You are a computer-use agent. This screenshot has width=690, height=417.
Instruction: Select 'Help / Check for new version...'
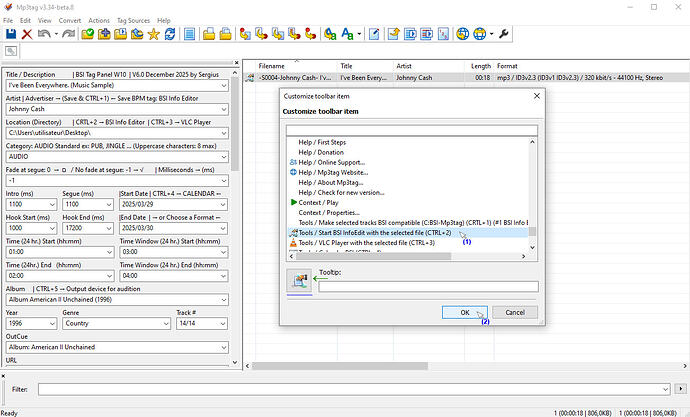pos(341,192)
